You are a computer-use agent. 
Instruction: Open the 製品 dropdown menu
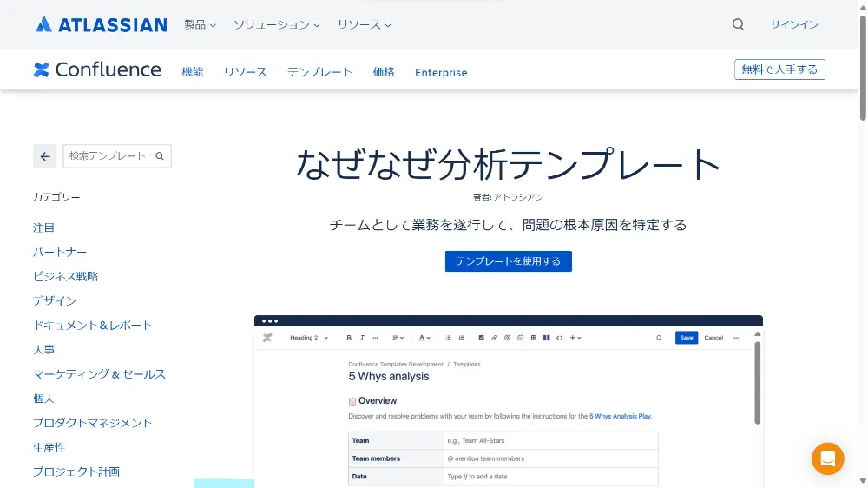pos(200,25)
